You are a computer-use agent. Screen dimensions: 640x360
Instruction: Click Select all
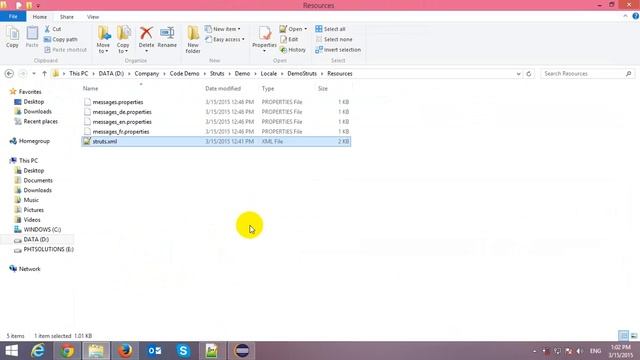click(x=330, y=29)
